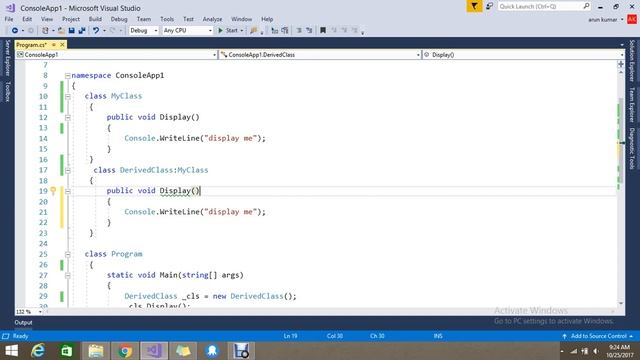Open the Undo history dropdown arrow
Image resolution: width=640 pixels, height=360 pixels.
click(x=104, y=31)
